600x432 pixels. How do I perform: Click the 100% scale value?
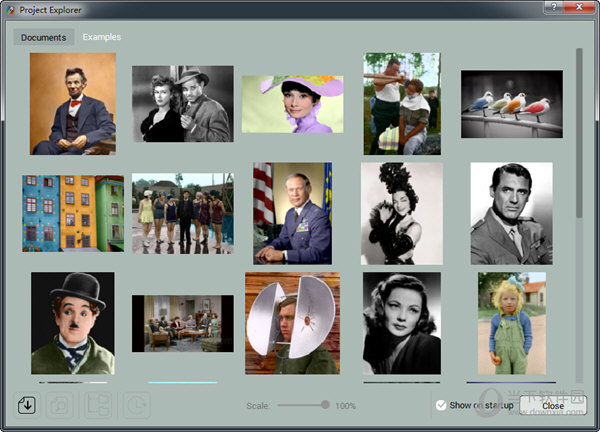coord(346,406)
